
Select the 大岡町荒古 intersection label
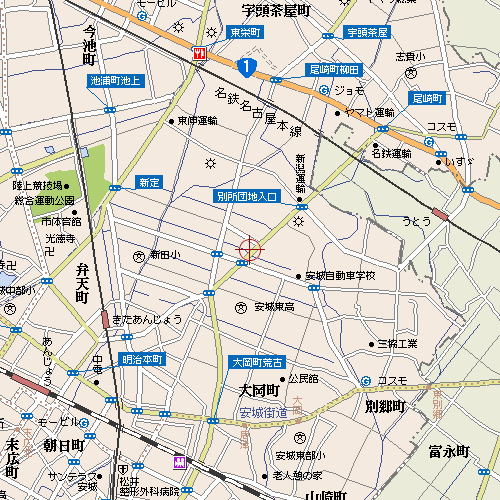point(257,362)
